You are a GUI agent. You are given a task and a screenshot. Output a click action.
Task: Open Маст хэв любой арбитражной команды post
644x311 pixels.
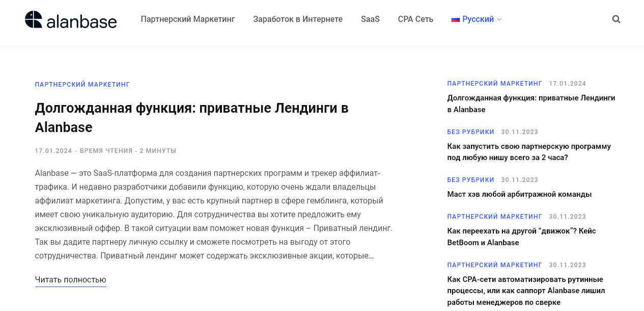point(519,194)
